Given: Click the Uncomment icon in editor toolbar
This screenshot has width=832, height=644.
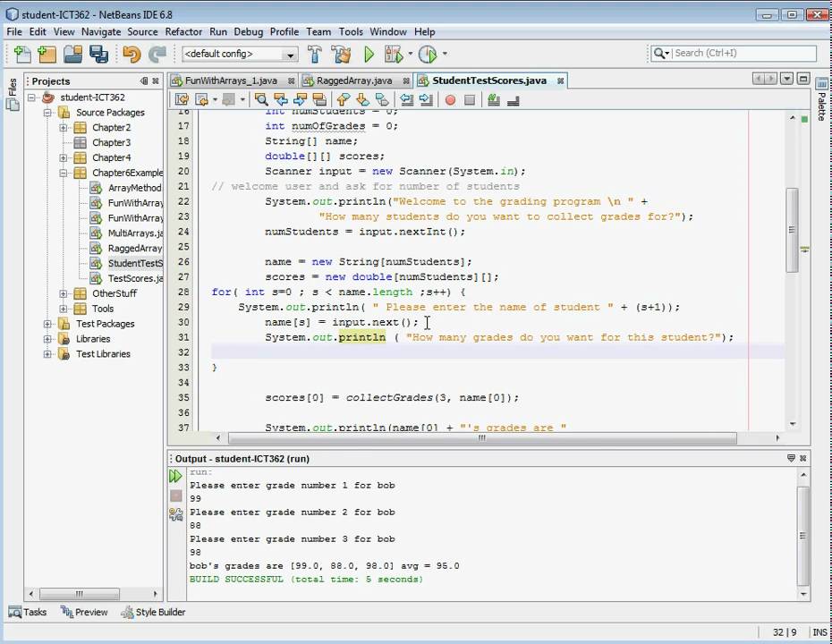Looking at the screenshot, I should pos(514,99).
